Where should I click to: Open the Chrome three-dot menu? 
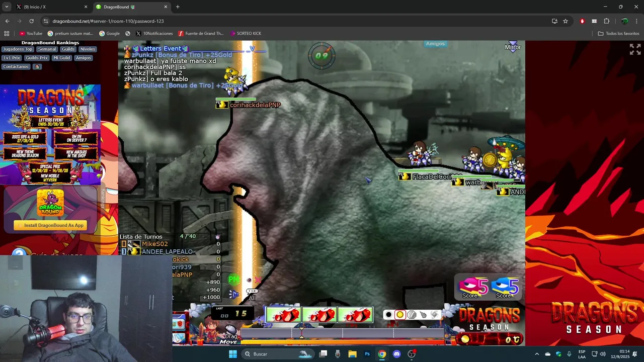pyautogui.click(x=636, y=21)
